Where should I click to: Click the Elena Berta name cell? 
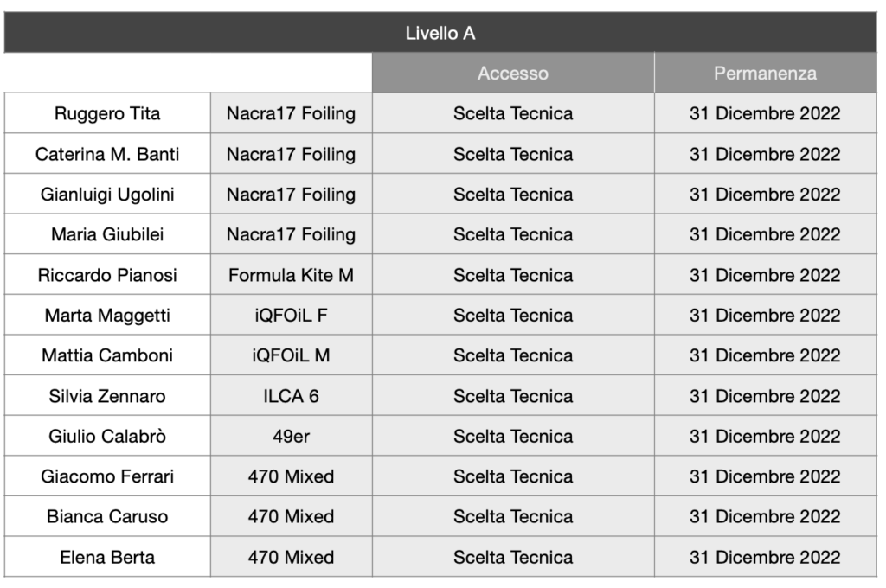107,557
